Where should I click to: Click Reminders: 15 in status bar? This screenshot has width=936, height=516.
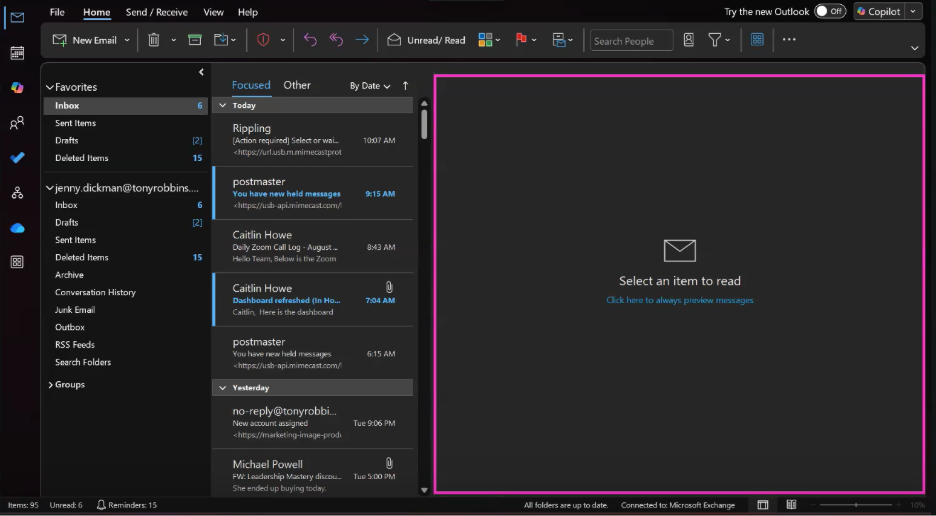126,505
